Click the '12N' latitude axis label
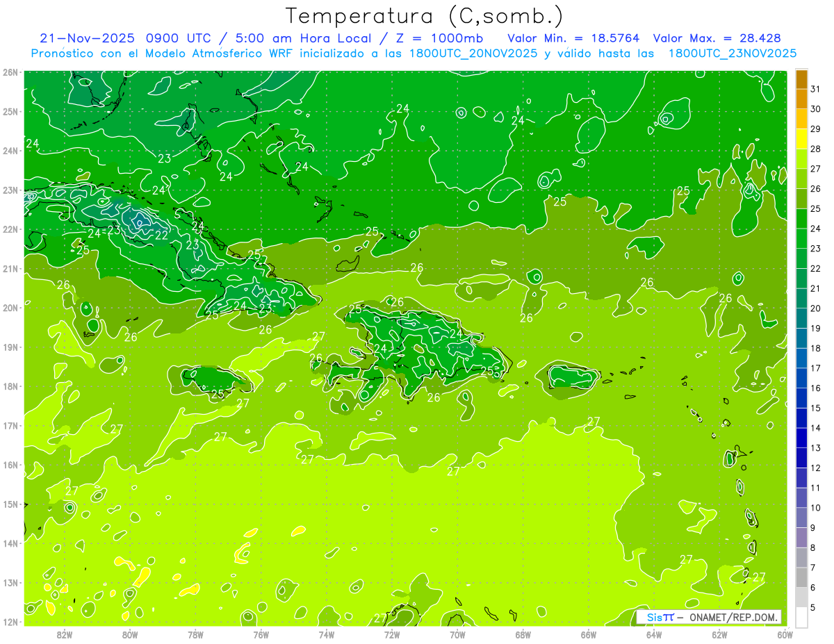The width and height of the screenshot is (834, 644). 10,622
